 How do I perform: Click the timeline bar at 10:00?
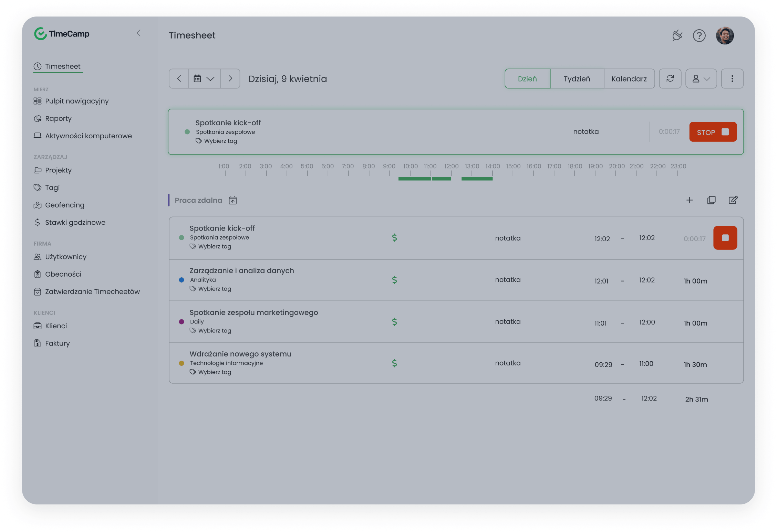click(414, 179)
